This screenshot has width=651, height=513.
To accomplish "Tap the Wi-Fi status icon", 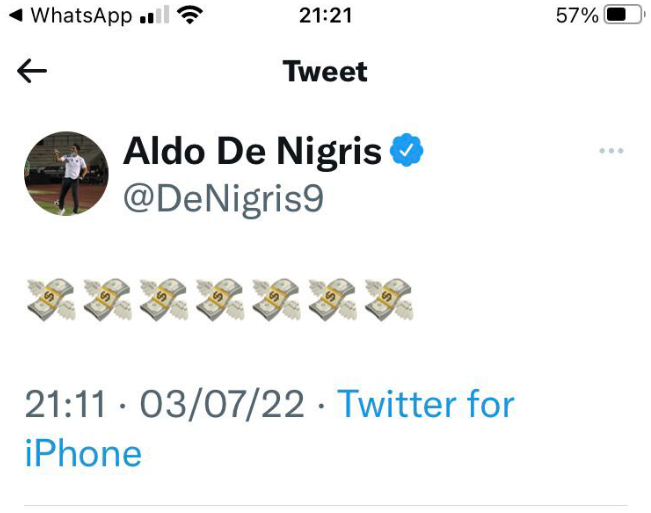I will (188, 16).
